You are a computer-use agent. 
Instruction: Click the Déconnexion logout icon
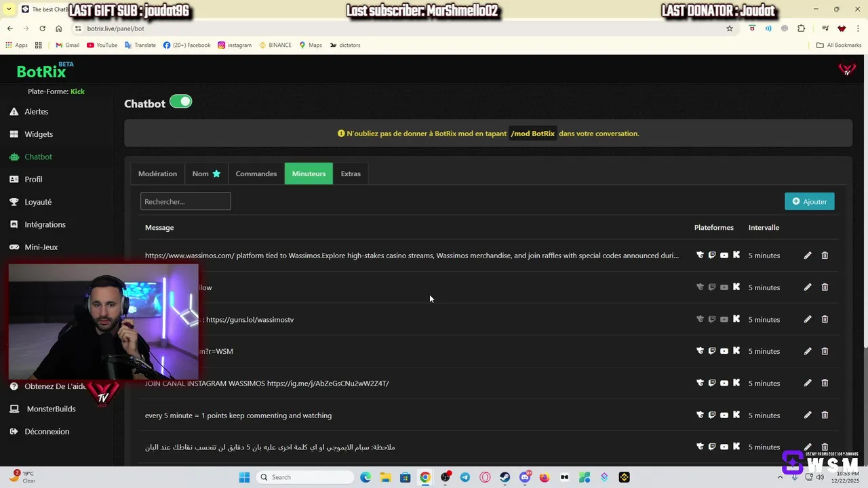[14, 431]
